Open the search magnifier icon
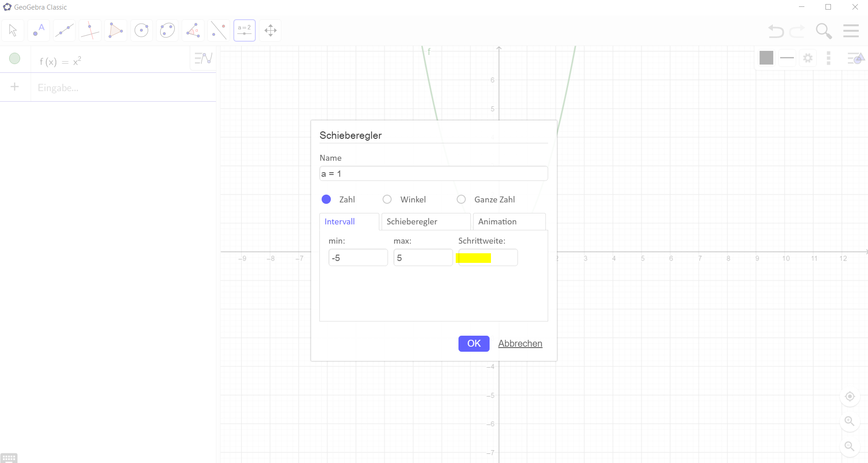Viewport: 868px width, 463px height. click(824, 31)
